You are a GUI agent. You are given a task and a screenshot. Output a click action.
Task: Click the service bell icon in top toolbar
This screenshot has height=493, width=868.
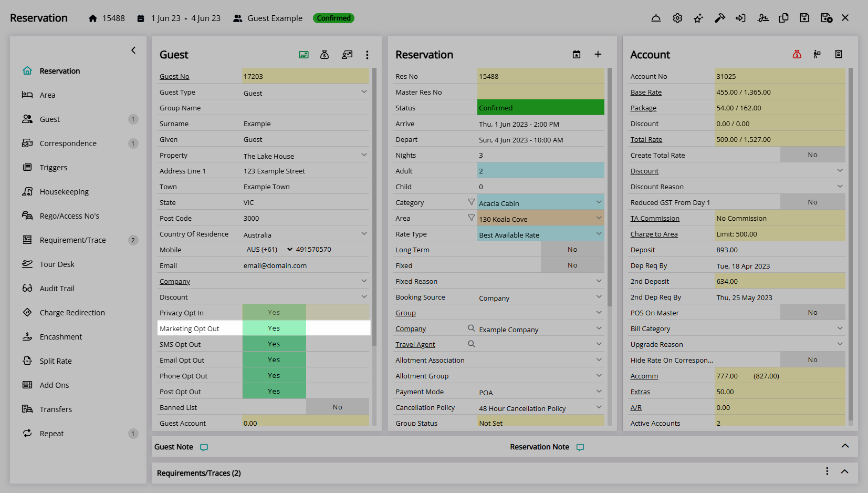(x=656, y=18)
